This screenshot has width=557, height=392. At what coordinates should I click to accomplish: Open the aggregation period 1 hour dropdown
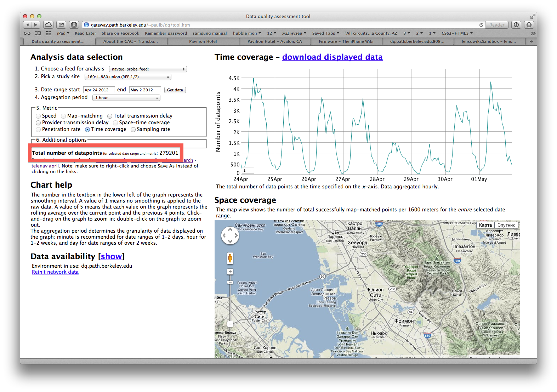(126, 98)
